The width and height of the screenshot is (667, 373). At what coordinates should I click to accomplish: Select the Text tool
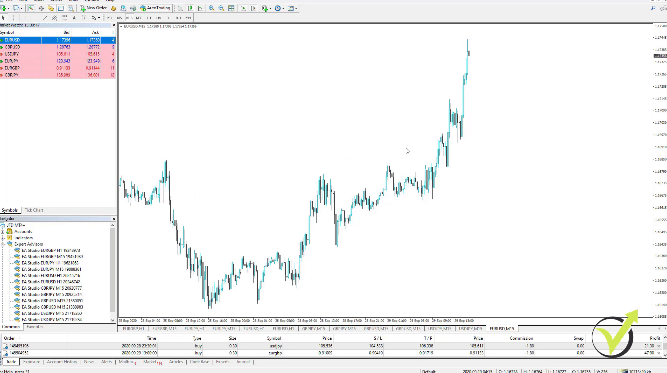coord(74,18)
